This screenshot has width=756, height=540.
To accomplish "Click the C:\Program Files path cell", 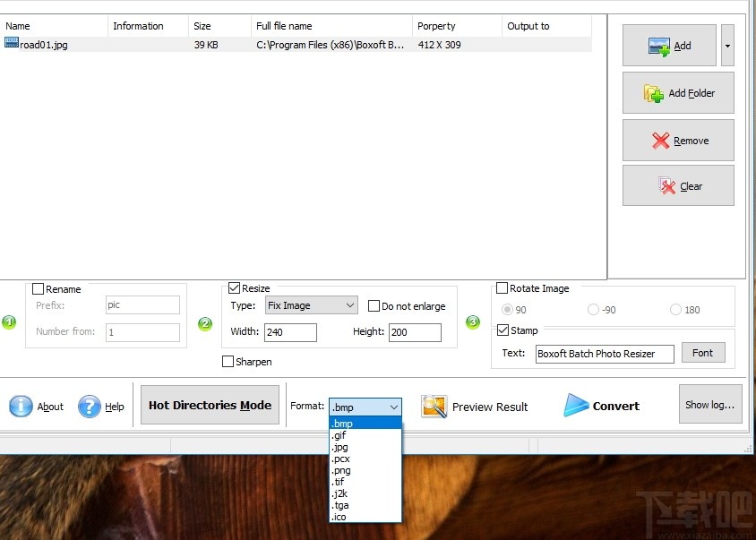I will [331, 45].
